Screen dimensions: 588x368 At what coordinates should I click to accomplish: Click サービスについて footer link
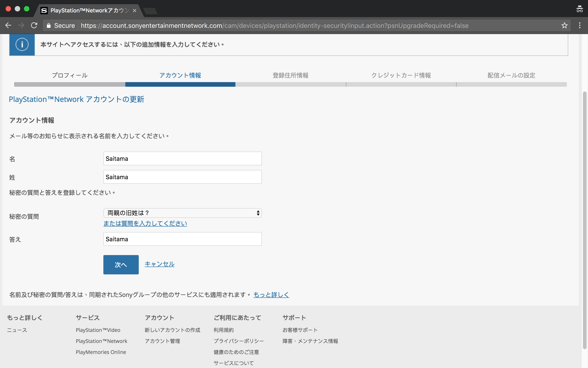[234, 363]
